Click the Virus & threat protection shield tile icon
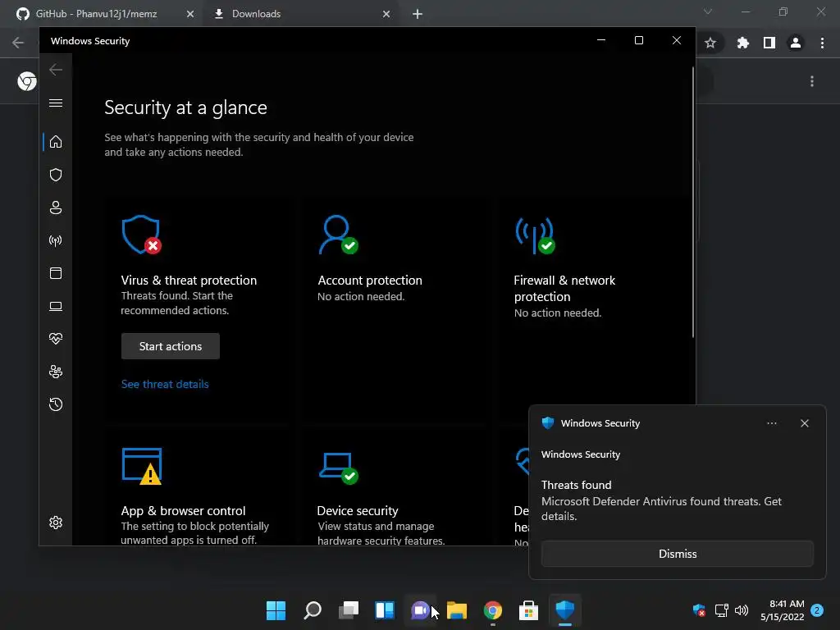 [x=141, y=235]
